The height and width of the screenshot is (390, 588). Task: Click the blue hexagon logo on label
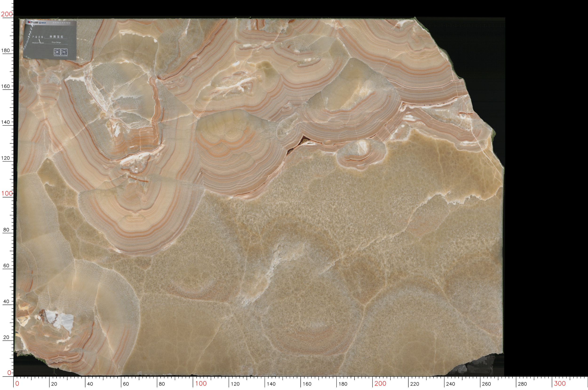click(40, 23)
